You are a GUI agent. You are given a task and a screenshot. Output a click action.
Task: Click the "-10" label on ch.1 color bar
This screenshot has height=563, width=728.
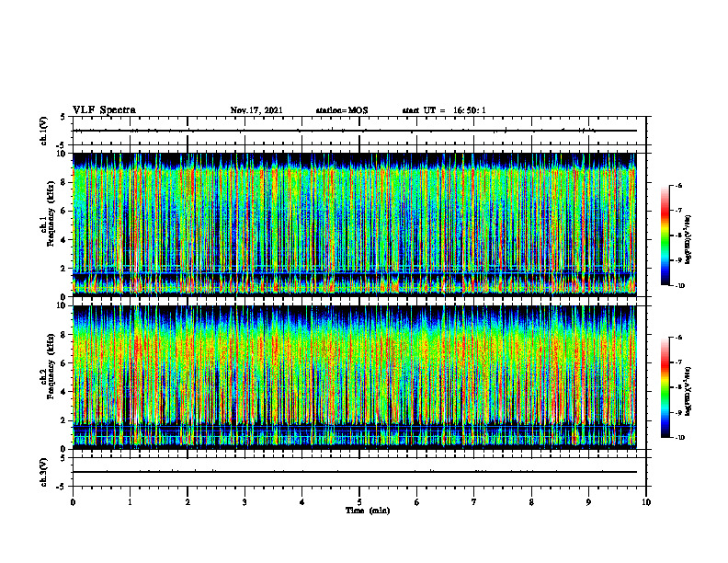tap(679, 286)
